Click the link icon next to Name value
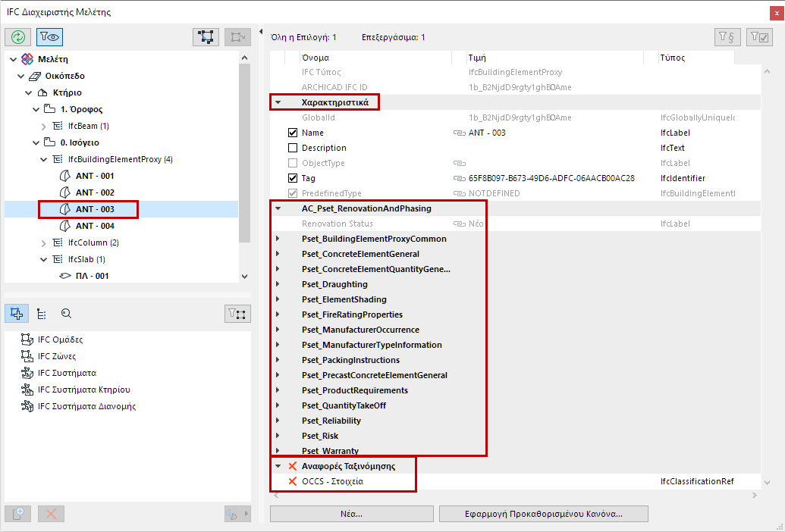Viewport: 785px width, 532px height. pos(460,133)
